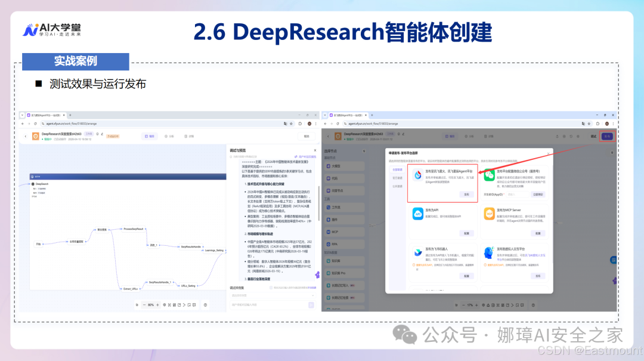The height and width of the screenshot is (361, 644).
Task: Select the 公共渠道 tab in publish dialog
Action: (397, 186)
